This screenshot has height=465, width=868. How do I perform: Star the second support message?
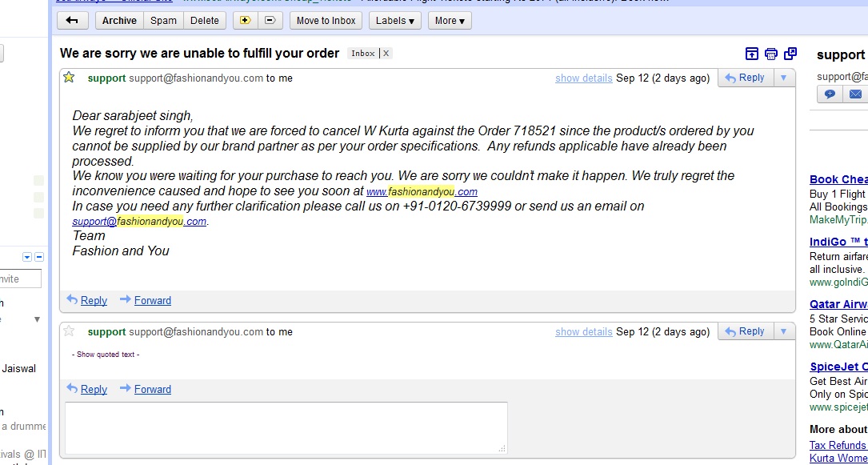pyautogui.click(x=69, y=331)
